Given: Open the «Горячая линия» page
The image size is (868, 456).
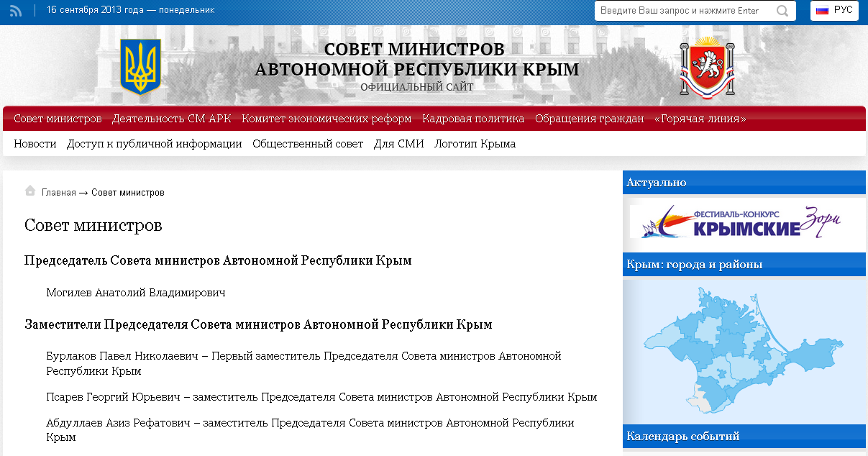Looking at the screenshot, I should pos(699,118).
